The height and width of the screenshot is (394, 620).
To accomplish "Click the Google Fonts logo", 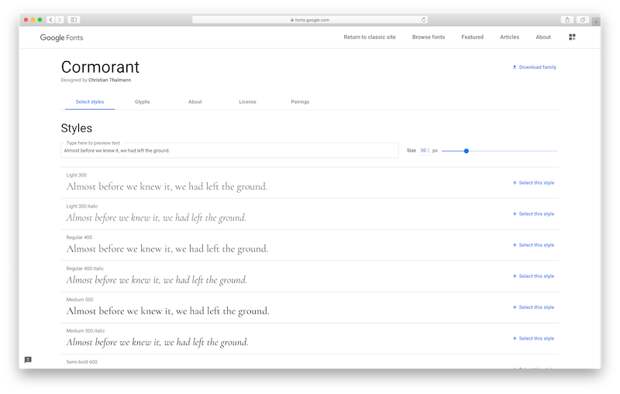I will click(61, 38).
